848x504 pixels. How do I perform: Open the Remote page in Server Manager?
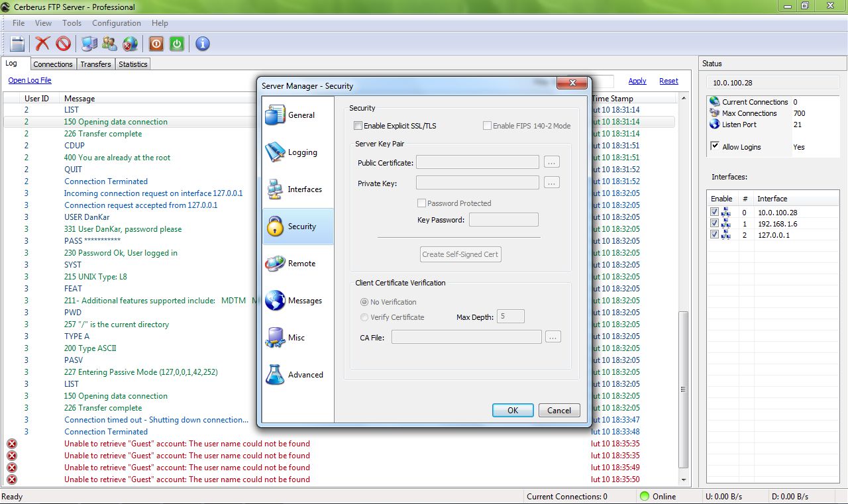298,264
